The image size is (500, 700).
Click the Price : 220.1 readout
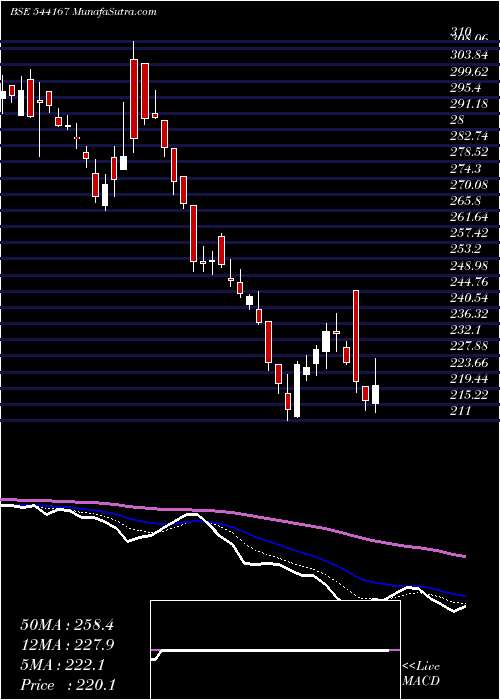coord(67,685)
